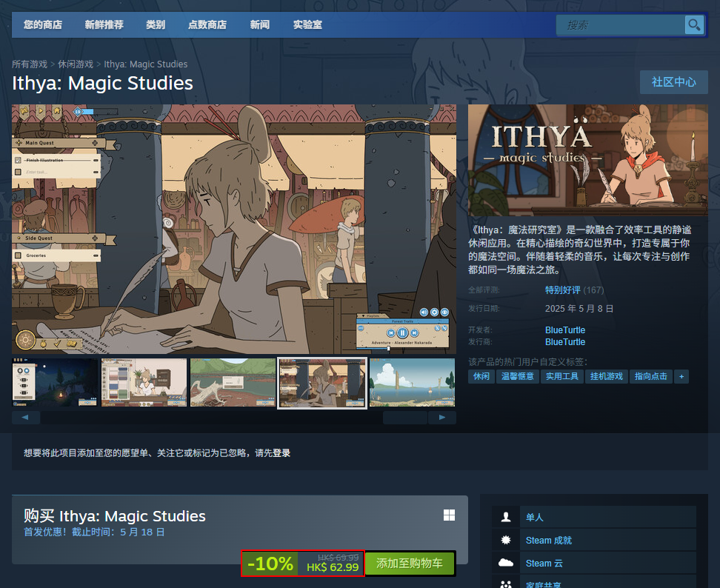The width and height of the screenshot is (720, 588).
Task: Open the 类别 menu
Action: (156, 24)
